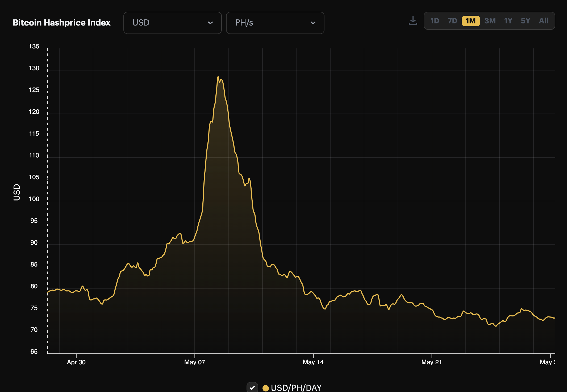This screenshot has width=567, height=392.
Task: Select the 1Y time range
Action: pyautogui.click(x=508, y=21)
